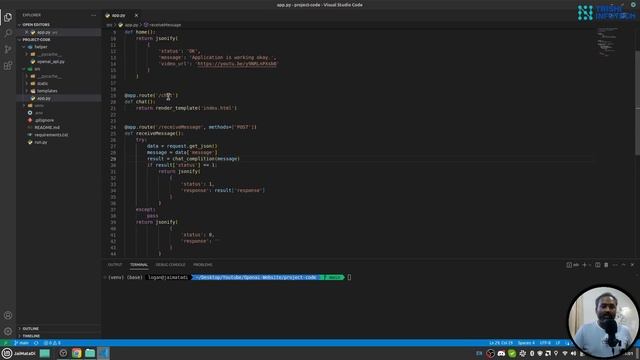The width and height of the screenshot is (640, 360).
Task: Click the sync changes icon in status bar
Action: point(36,343)
